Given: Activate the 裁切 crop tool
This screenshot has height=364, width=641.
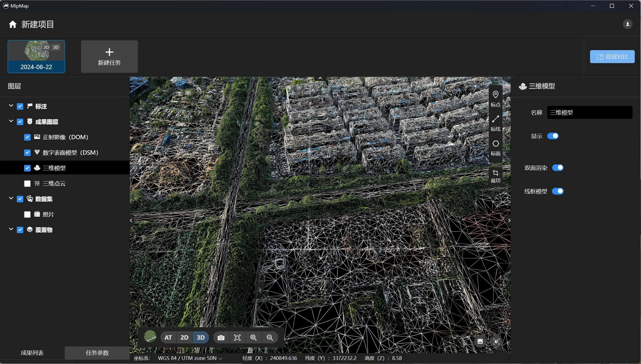Looking at the screenshot, I should tap(495, 176).
